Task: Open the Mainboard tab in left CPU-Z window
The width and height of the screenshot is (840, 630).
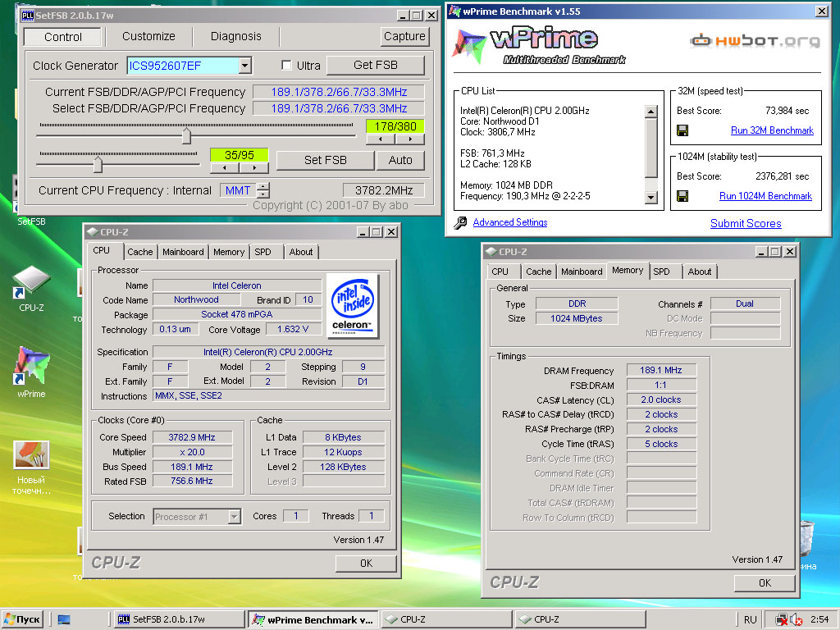Action: click(183, 252)
